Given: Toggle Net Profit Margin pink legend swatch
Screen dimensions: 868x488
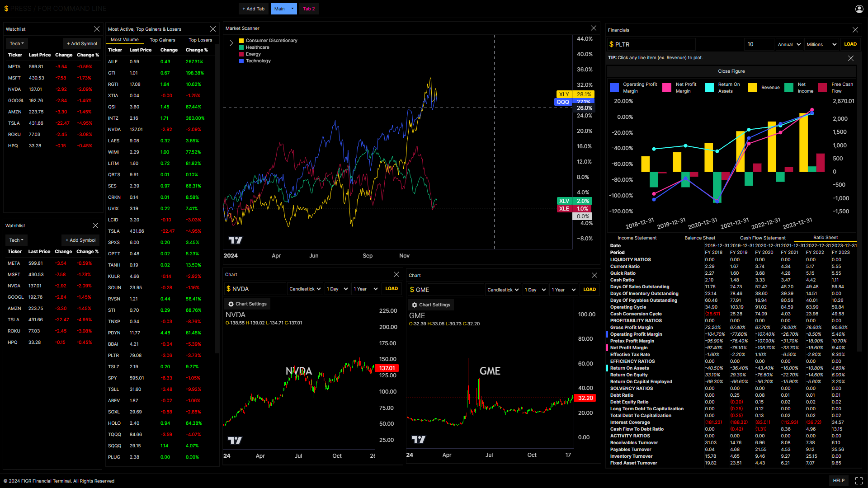Looking at the screenshot, I should [667, 88].
